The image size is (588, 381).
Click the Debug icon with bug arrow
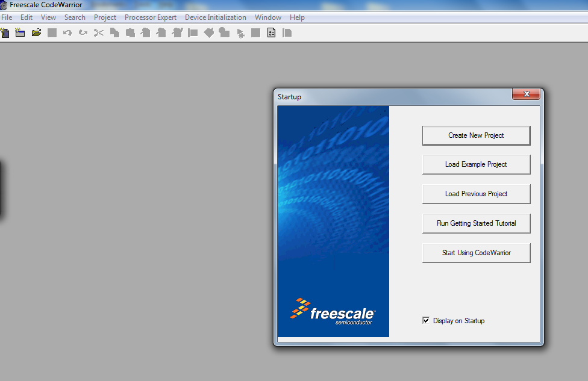coord(240,33)
